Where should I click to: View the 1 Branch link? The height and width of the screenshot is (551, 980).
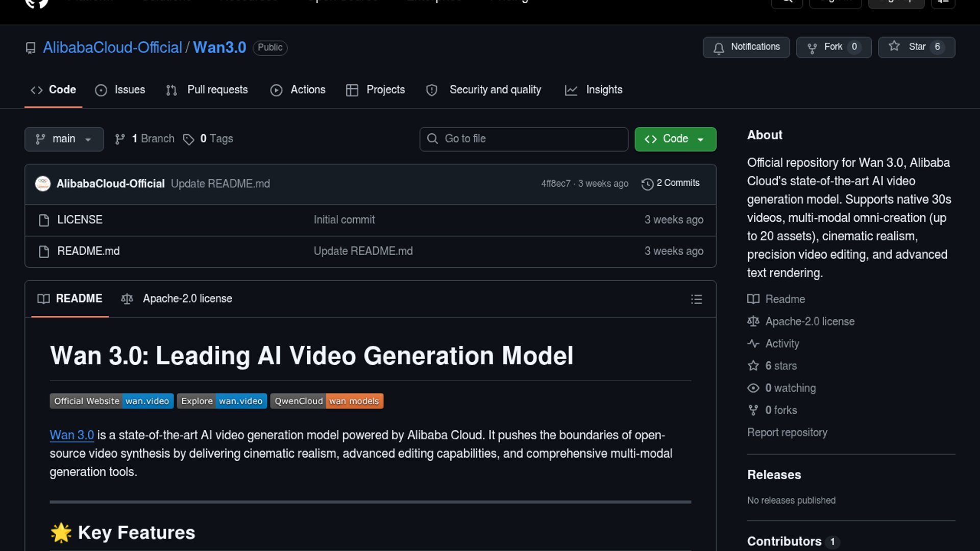click(x=145, y=139)
